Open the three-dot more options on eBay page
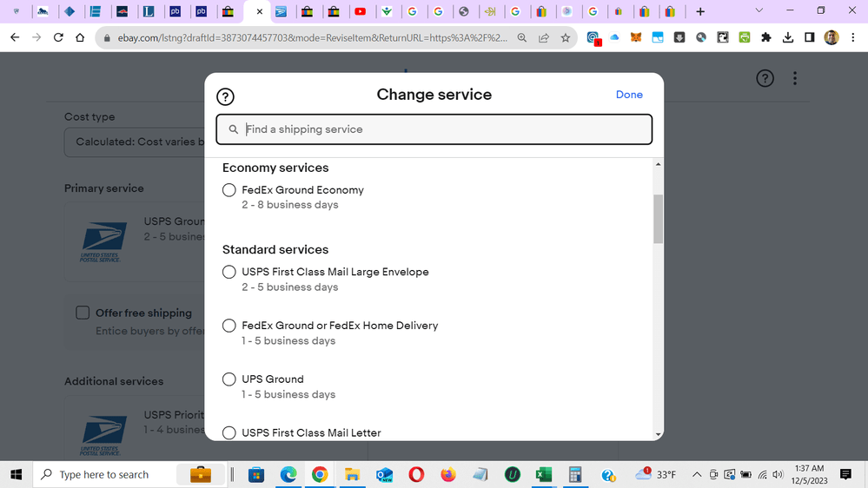Image resolution: width=868 pixels, height=488 pixels. (x=795, y=78)
